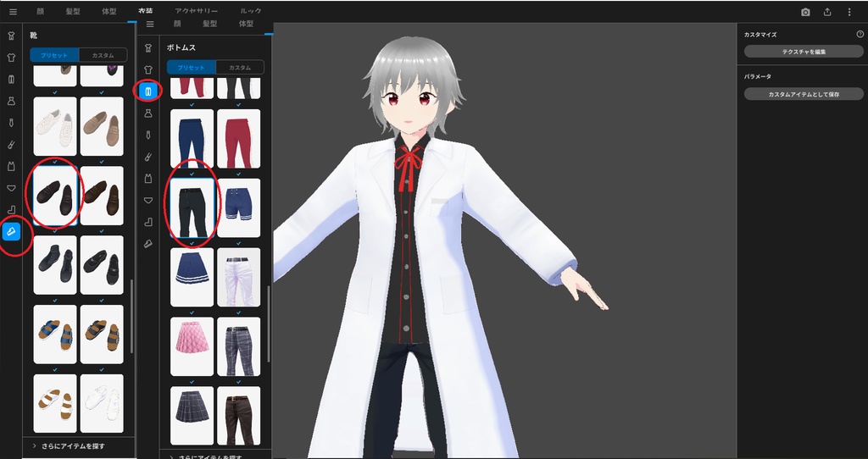Click the help icon beside カスタマイズ

tap(860, 34)
